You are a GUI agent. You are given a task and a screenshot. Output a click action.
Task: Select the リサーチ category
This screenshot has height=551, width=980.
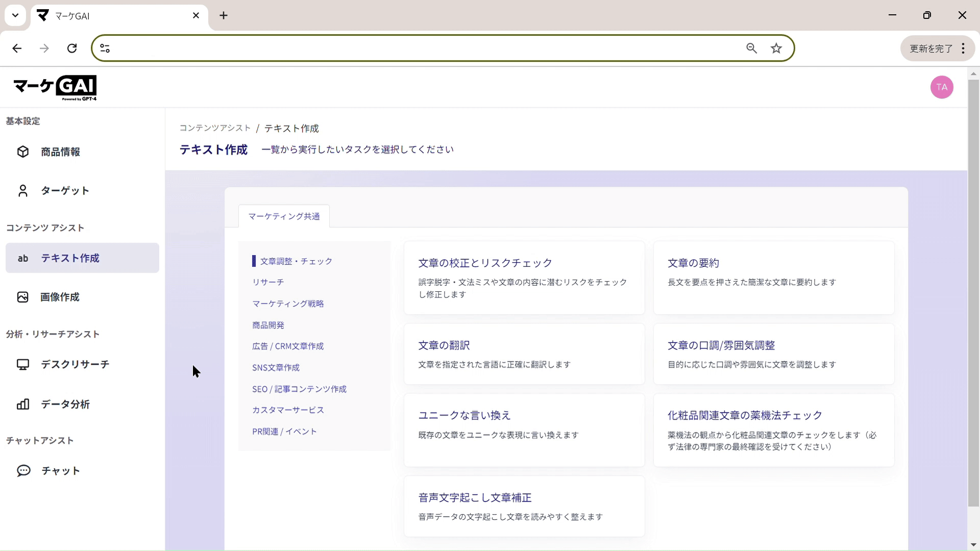pos(268,282)
